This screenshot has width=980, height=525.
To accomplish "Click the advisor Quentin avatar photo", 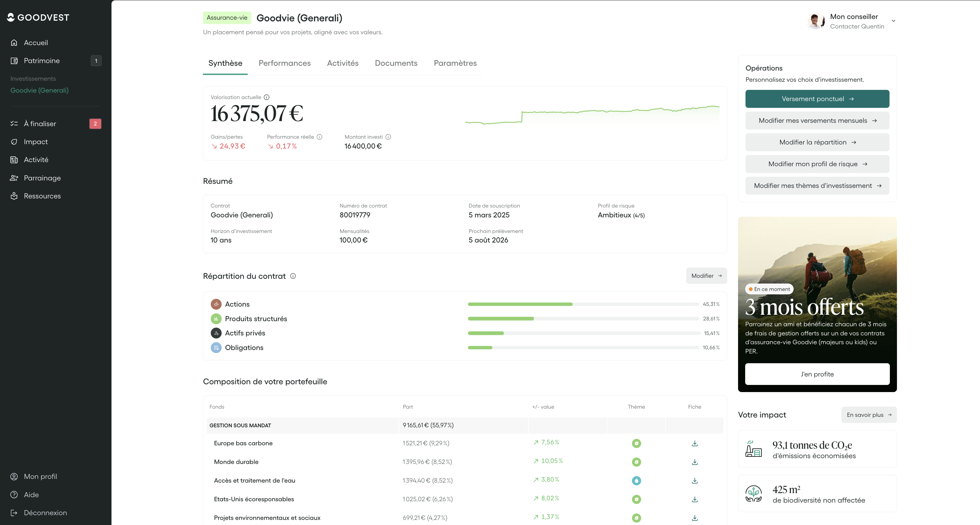I will click(816, 21).
